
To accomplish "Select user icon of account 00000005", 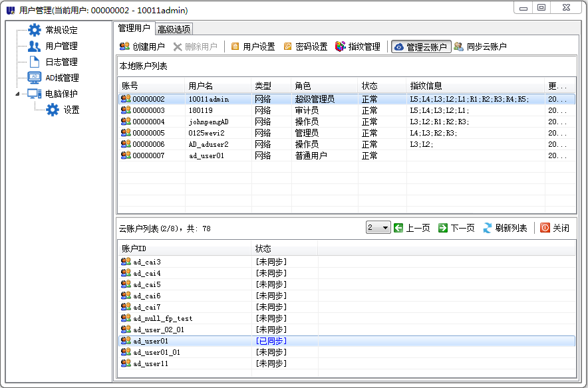I will point(126,133).
